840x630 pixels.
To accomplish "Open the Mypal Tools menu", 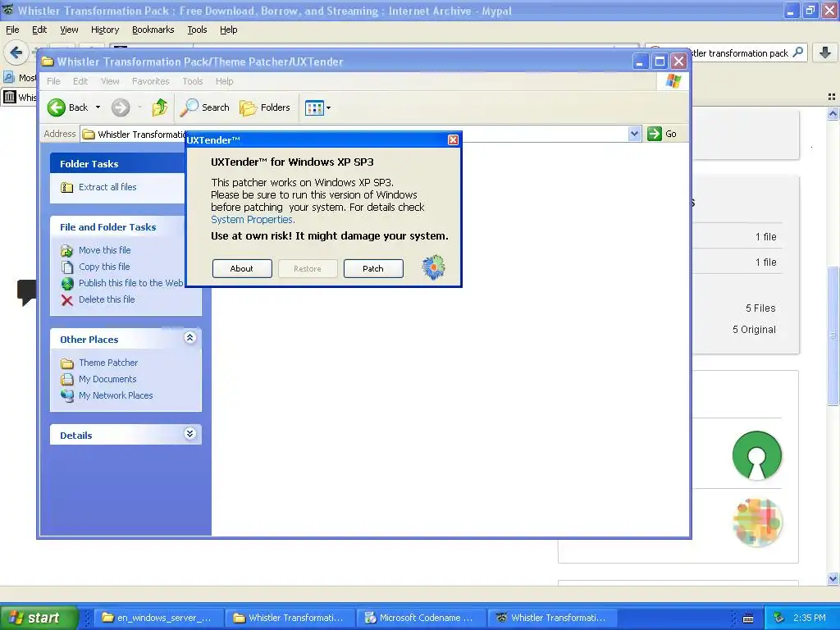I will (x=197, y=30).
